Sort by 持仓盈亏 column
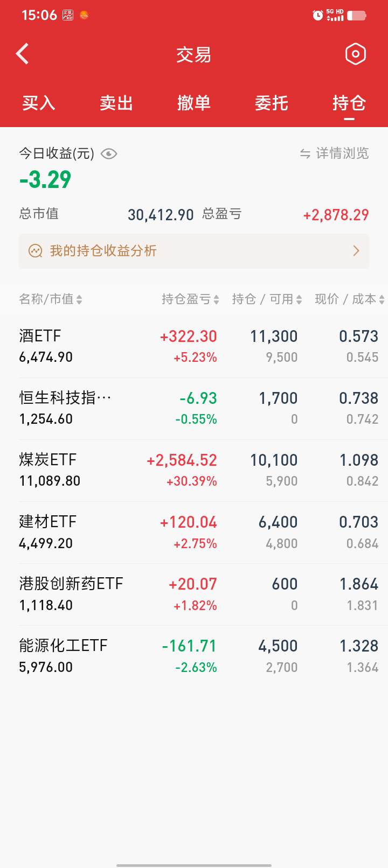The height and width of the screenshot is (868, 388). [x=190, y=299]
